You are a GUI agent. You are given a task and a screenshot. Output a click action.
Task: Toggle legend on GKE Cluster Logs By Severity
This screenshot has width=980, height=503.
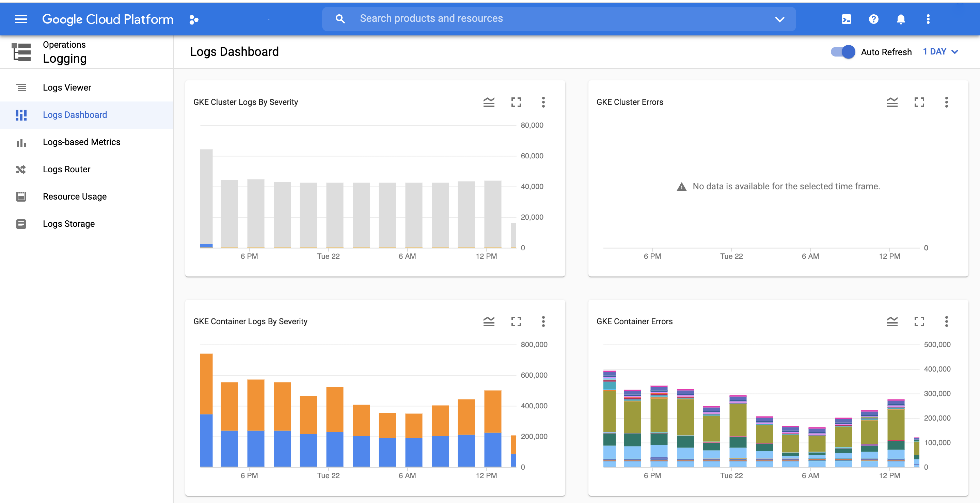pos(489,102)
